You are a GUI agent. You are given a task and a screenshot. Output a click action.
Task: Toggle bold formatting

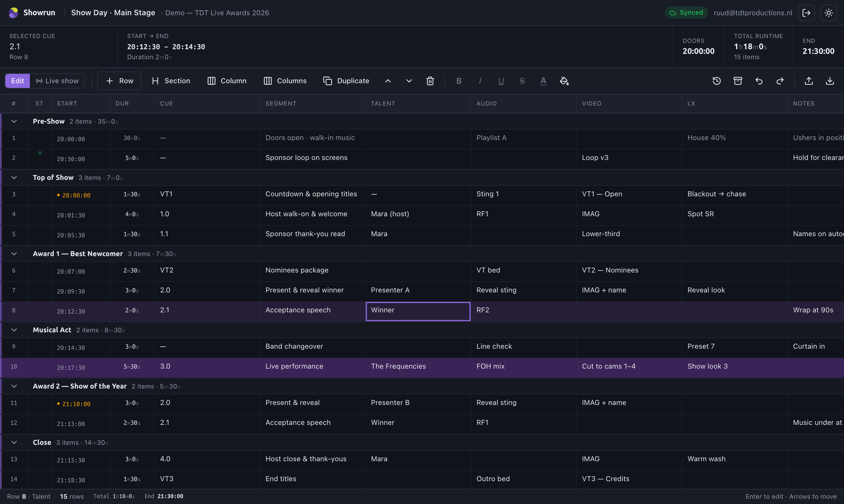(x=459, y=81)
